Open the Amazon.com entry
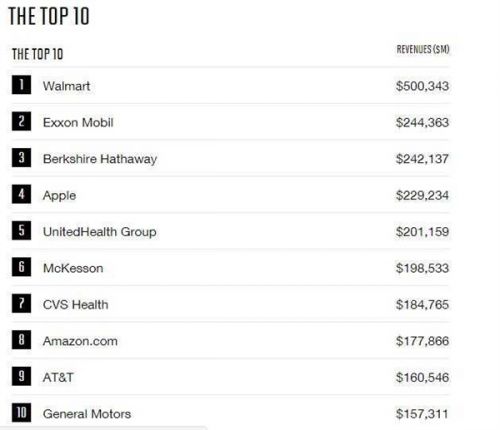Screen dimensions: 500x430 (80, 341)
